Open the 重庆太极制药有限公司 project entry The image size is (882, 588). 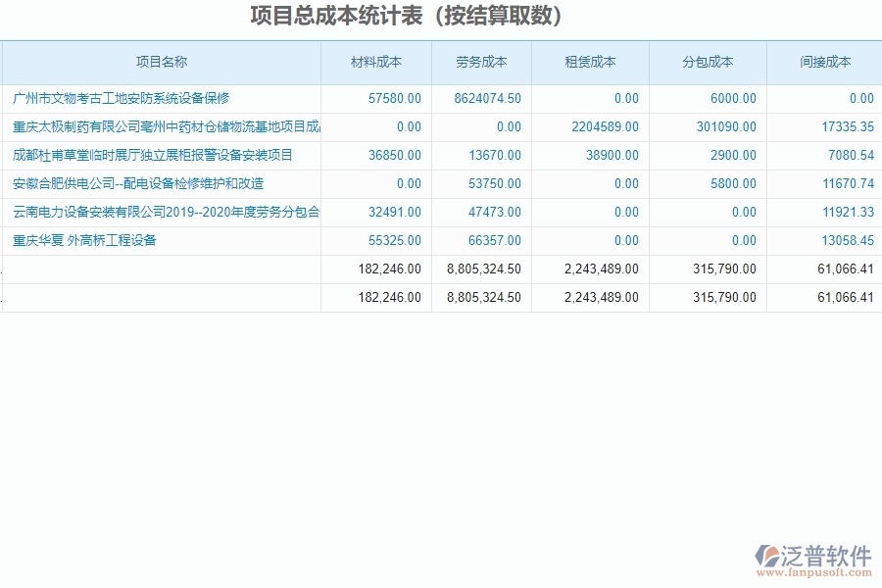pos(162,126)
